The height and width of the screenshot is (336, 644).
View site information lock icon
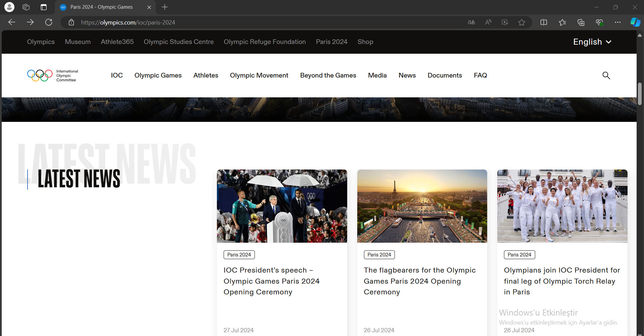71,22
